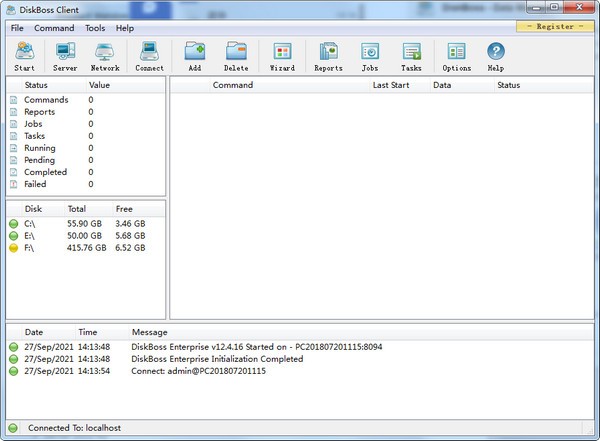This screenshot has width=600, height=441.
Task: Open the Command menu
Action: (54, 28)
